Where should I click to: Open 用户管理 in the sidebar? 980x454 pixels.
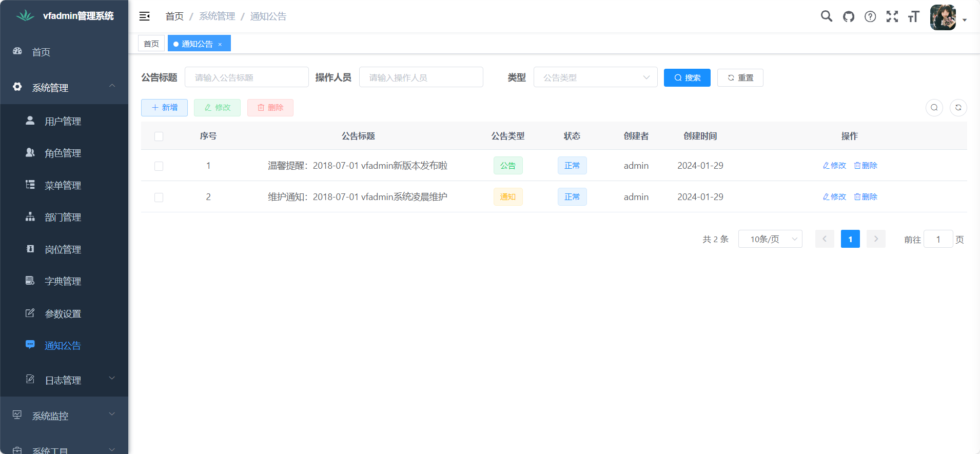[63, 122]
